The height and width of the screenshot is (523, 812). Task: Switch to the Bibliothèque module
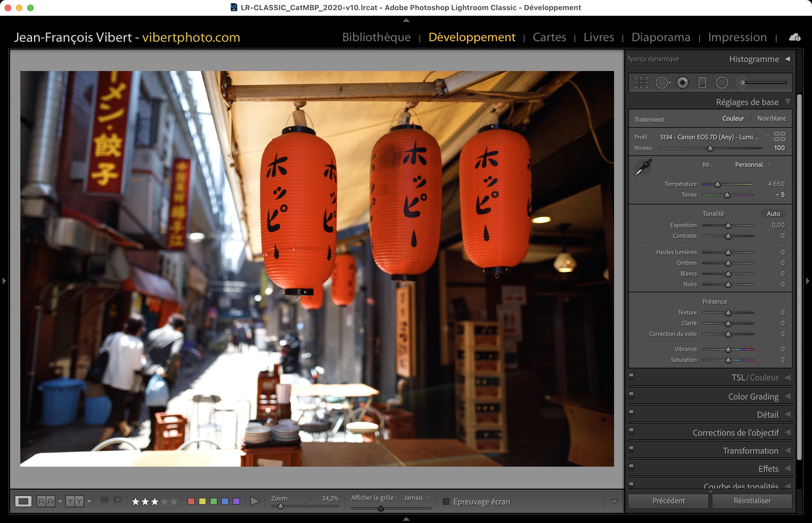(x=376, y=37)
